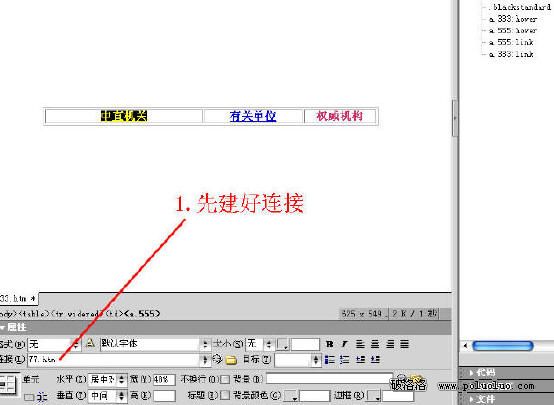Select the a.333:link style entry
The image size is (554, 405).
point(511,54)
